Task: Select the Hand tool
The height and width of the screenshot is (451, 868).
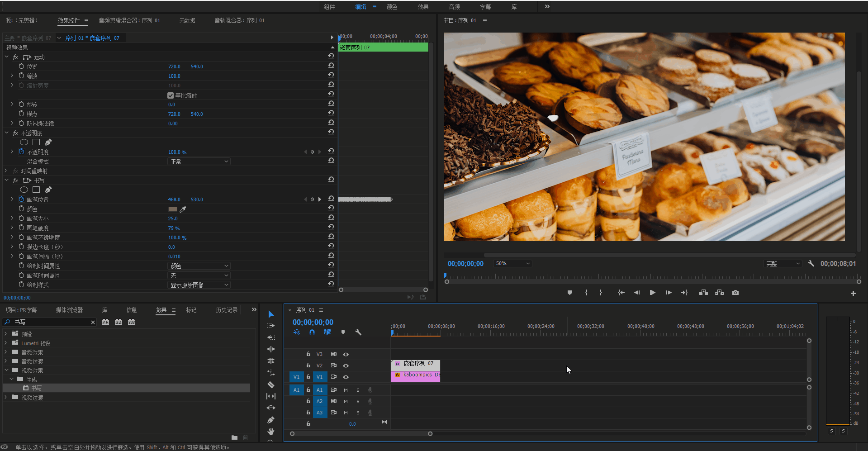Action: [271, 432]
